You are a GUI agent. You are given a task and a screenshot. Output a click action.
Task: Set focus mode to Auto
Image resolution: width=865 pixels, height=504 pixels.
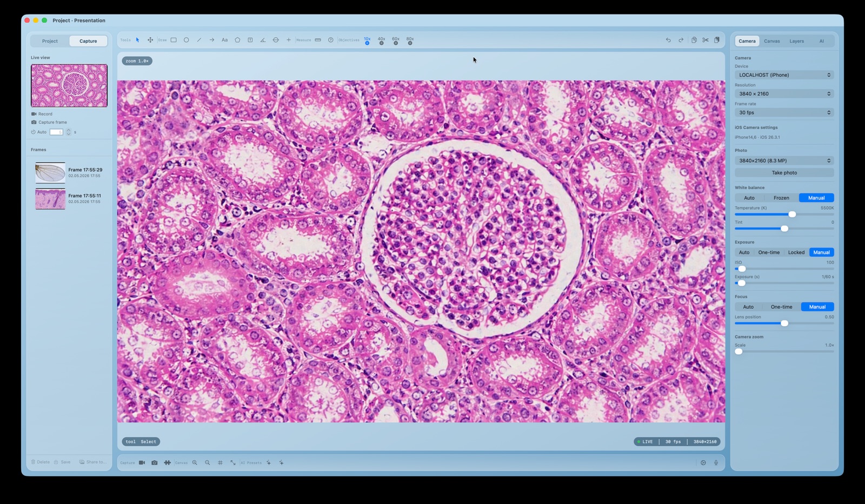click(748, 307)
